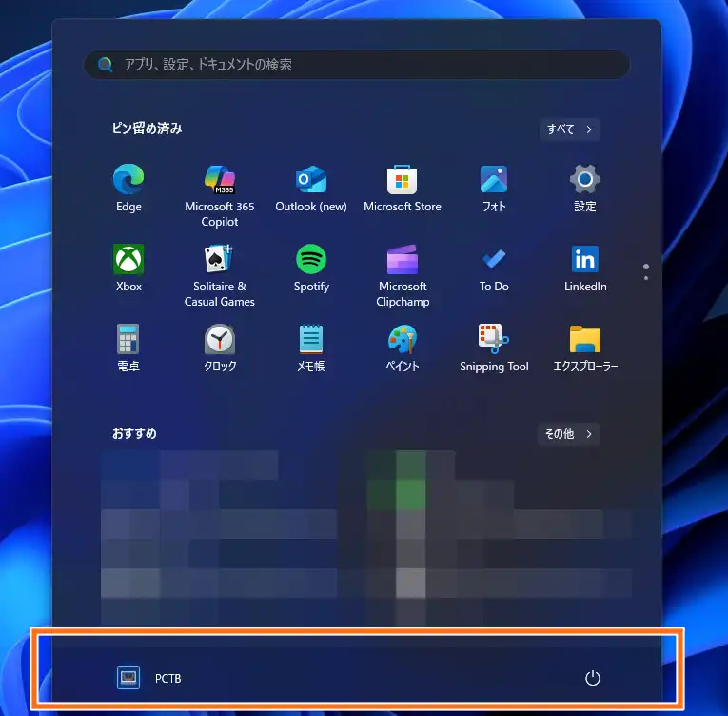Launch Spotify from pinned apps
The width and height of the screenshot is (728, 716).
click(x=311, y=268)
